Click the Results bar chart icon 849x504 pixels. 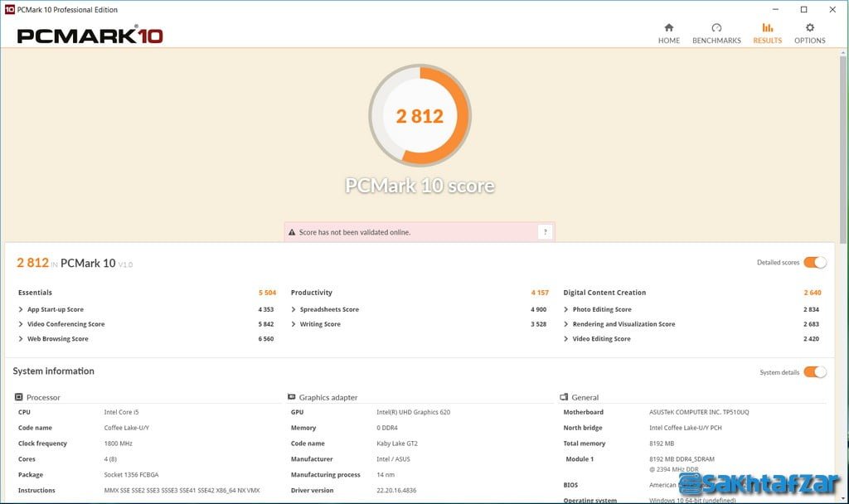tap(767, 27)
